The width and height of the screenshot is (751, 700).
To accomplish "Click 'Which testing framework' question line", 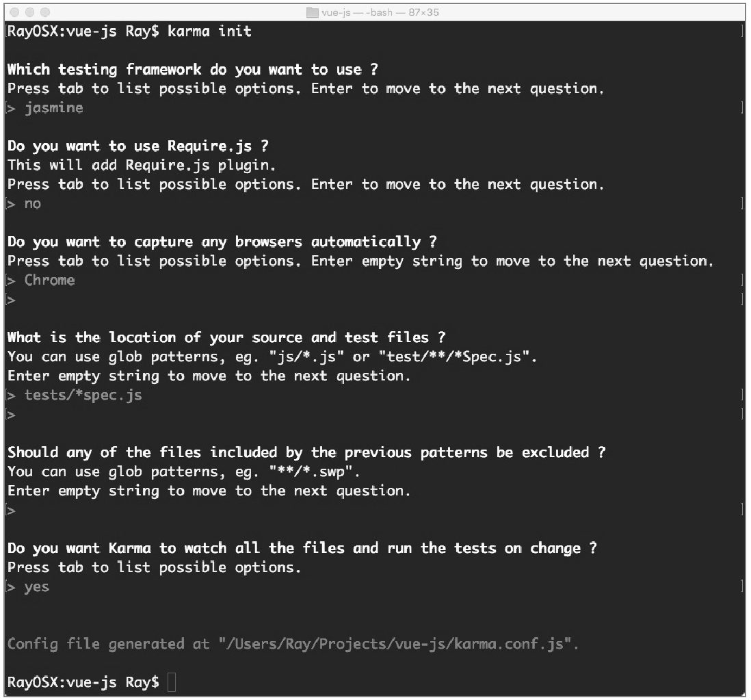I will pyautogui.click(x=193, y=70).
